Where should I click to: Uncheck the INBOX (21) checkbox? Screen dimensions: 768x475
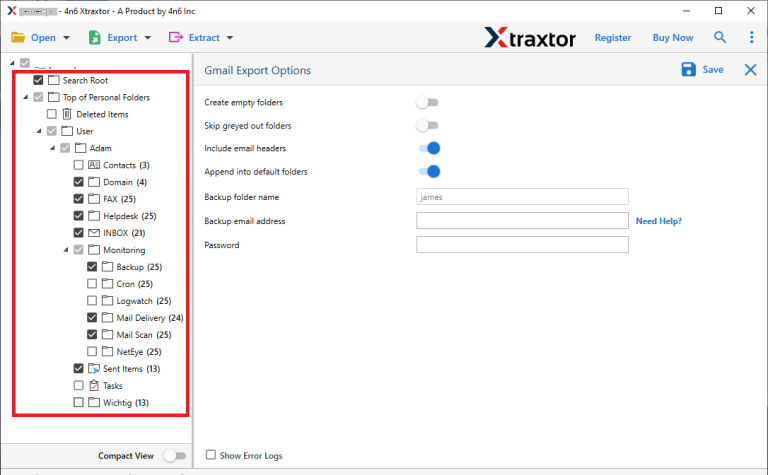78,233
